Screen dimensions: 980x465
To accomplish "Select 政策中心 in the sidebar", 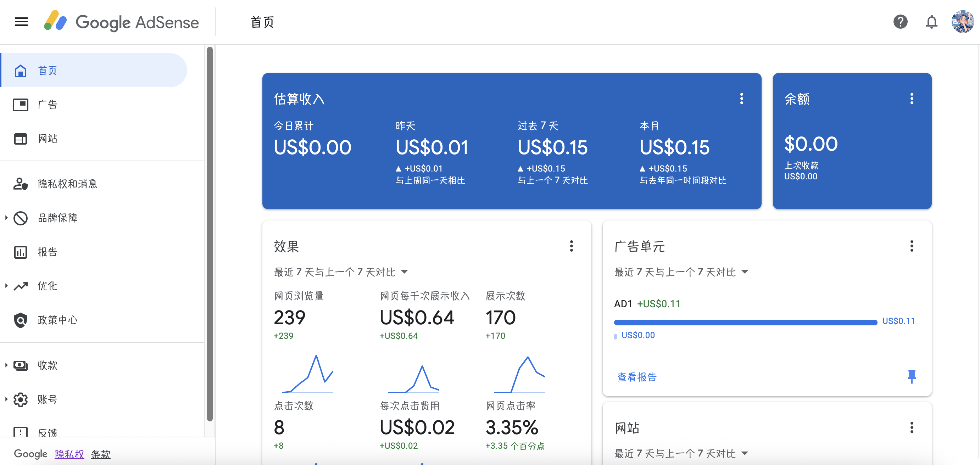I will (x=94, y=320).
